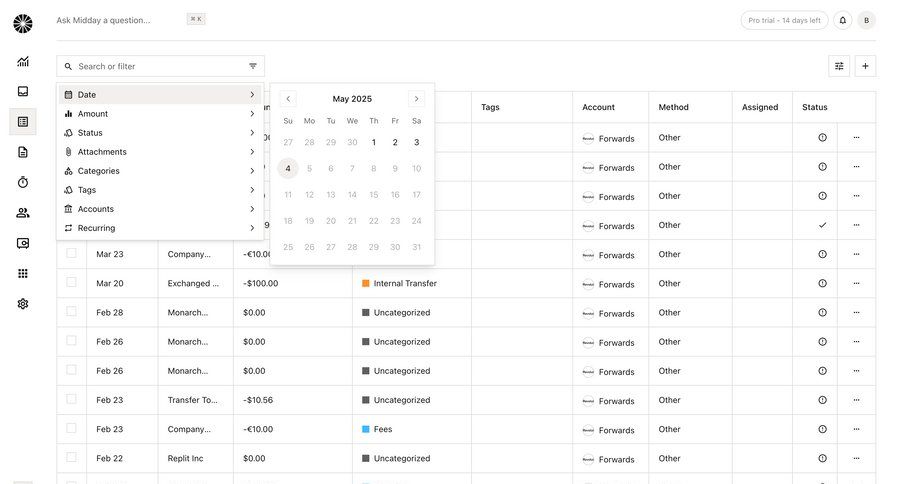Click the filter funnel icon in search box

pyautogui.click(x=253, y=66)
